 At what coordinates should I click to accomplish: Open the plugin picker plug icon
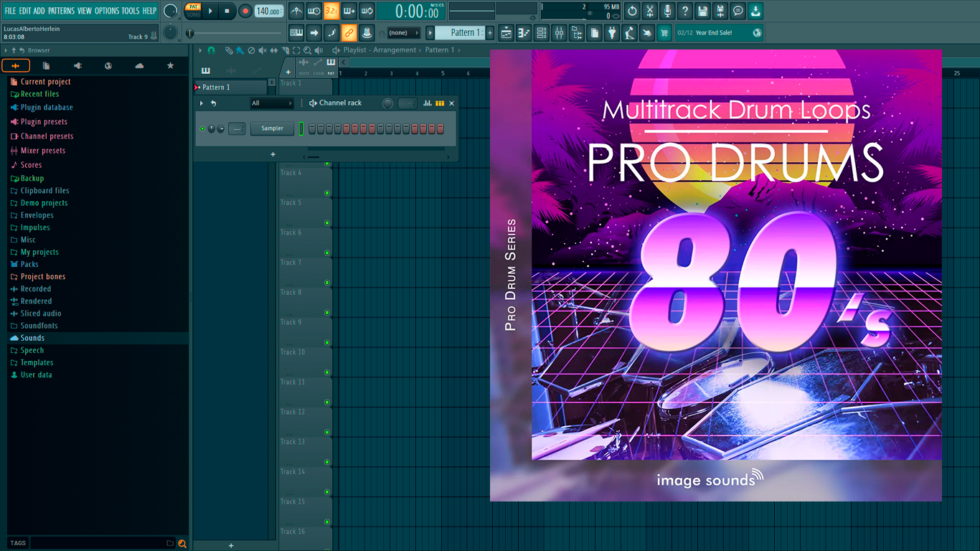pyautogui.click(x=612, y=33)
